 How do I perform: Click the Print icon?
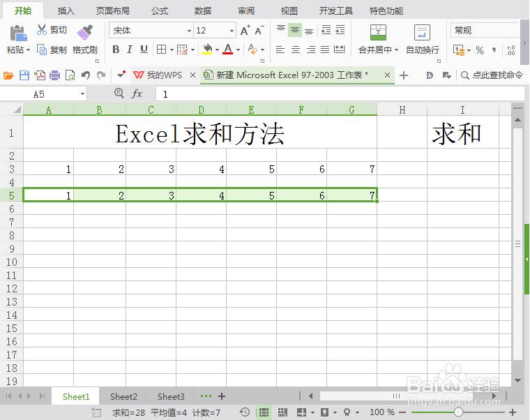55,75
